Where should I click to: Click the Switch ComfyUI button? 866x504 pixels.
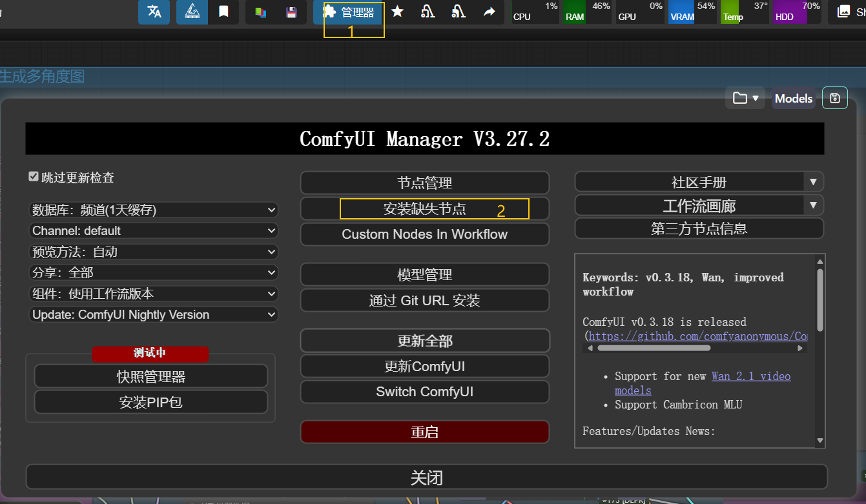pos(425,392)
